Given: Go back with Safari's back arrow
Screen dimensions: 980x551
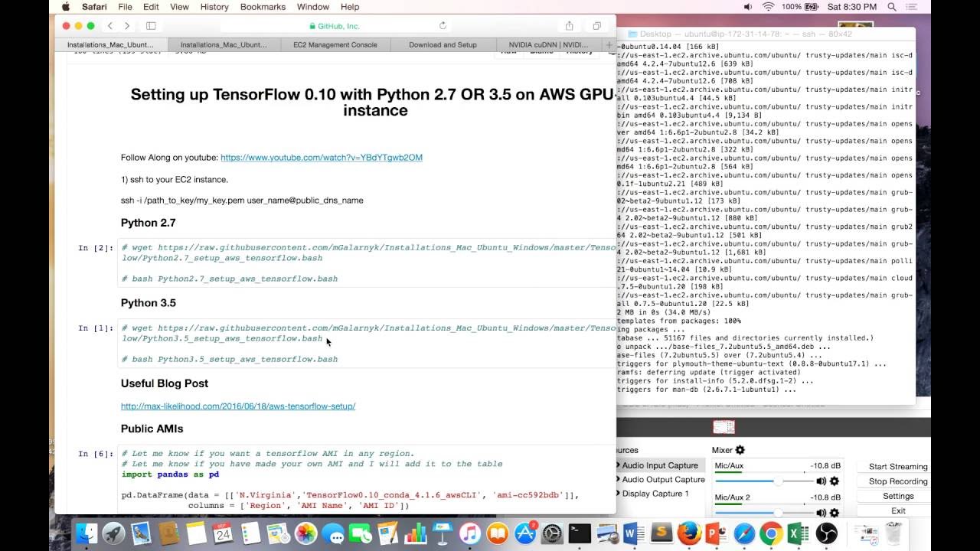Looking at the screenshot, I should pyautogui.click(x=110, y=26).
